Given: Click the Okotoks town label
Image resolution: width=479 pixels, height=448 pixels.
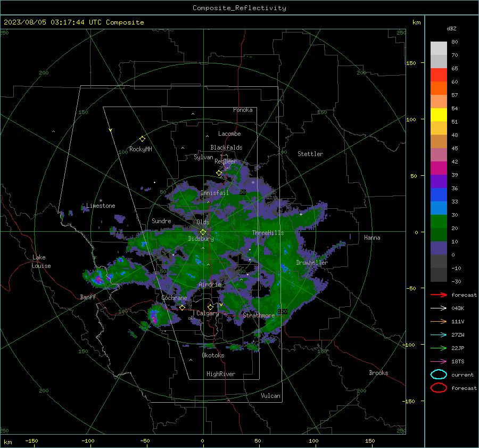Looking at the screenshot, I should coord(213,355).
